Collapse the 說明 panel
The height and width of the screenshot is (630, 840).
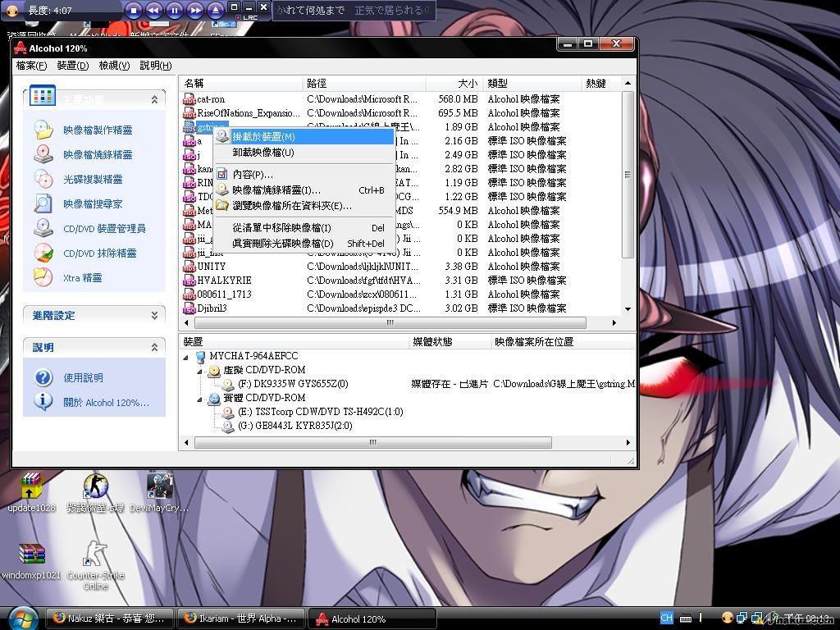(154, 348)
